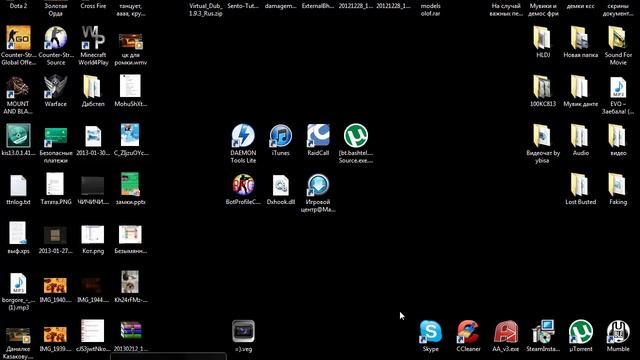This screenshot has width=640, height=360.
Task: Select the Mount and Blade icon
Action: click(18, 87)
